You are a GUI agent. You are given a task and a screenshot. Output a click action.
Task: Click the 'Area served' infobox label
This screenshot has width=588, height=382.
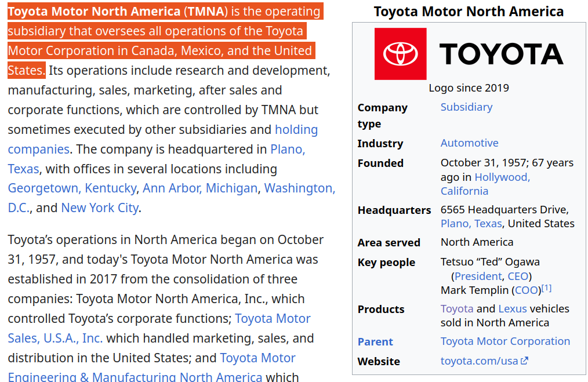tap(389, 243)
